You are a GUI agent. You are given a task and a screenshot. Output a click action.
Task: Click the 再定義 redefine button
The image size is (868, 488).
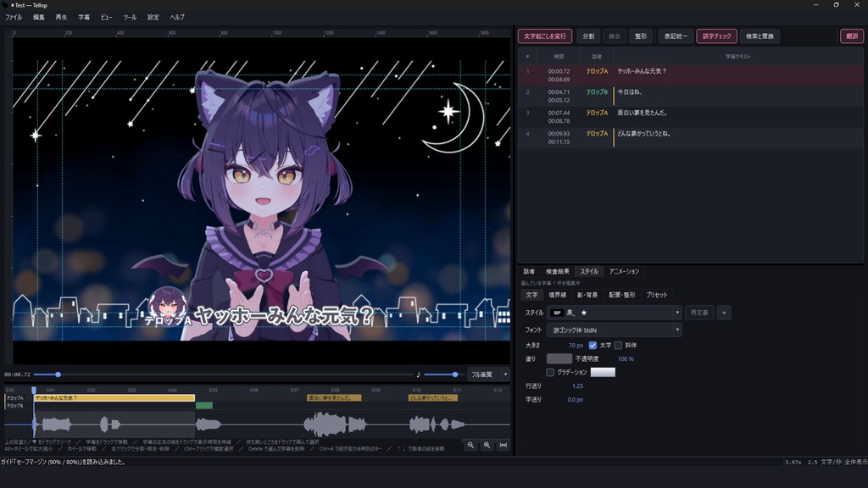[699, 313]
